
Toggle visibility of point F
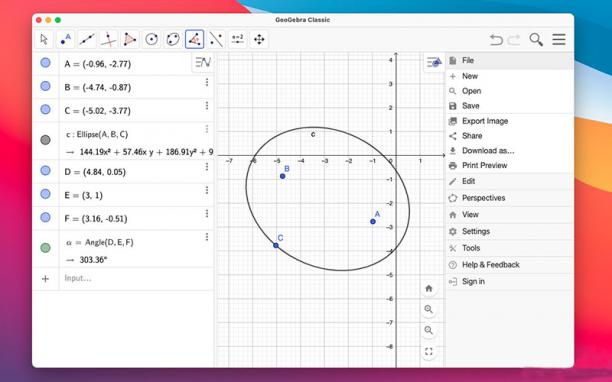coord(45,217)
